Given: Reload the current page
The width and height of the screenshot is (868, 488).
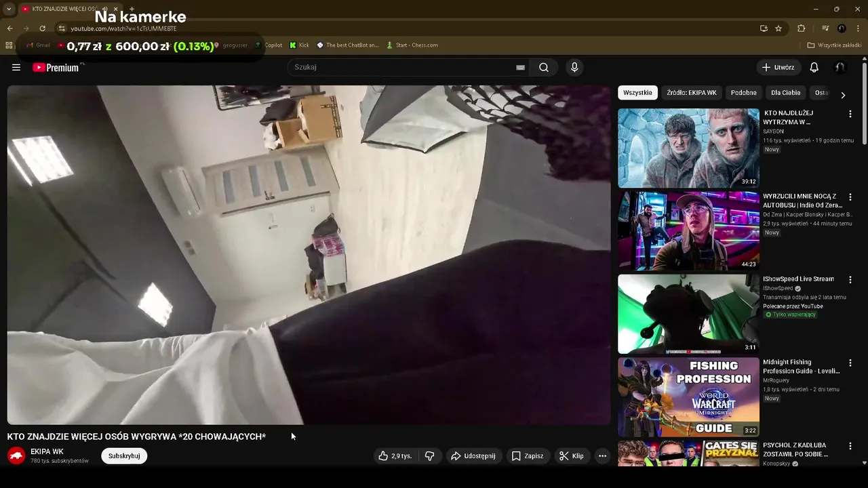Looking at the screenshot, I should tap(42, 28).
